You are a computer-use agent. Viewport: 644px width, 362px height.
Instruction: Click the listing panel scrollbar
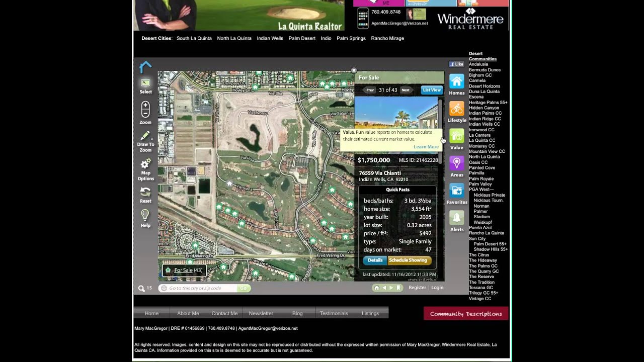click(440, 132)
